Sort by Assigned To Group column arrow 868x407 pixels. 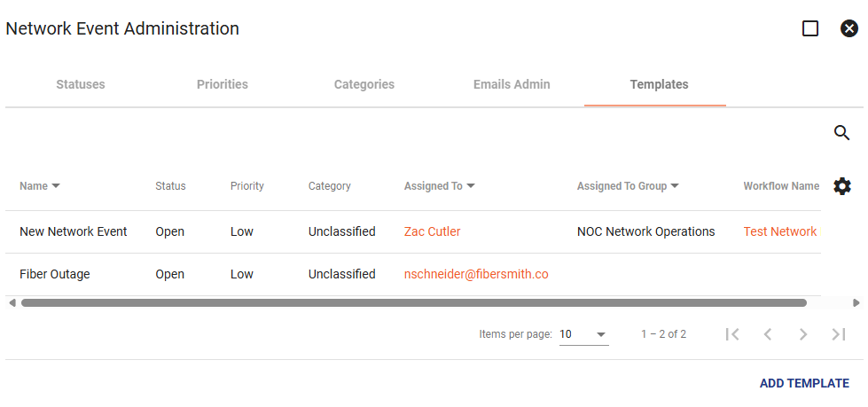(675, 186)
